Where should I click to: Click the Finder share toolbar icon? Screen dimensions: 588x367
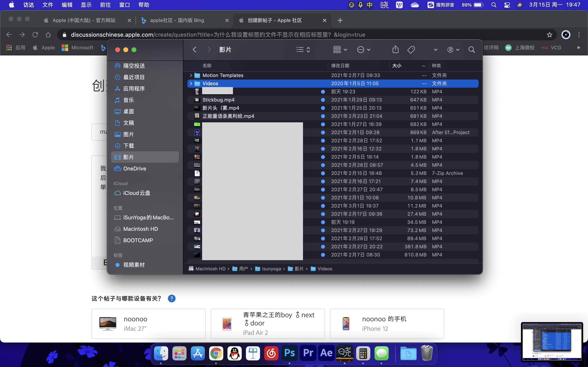click(395, 50)
